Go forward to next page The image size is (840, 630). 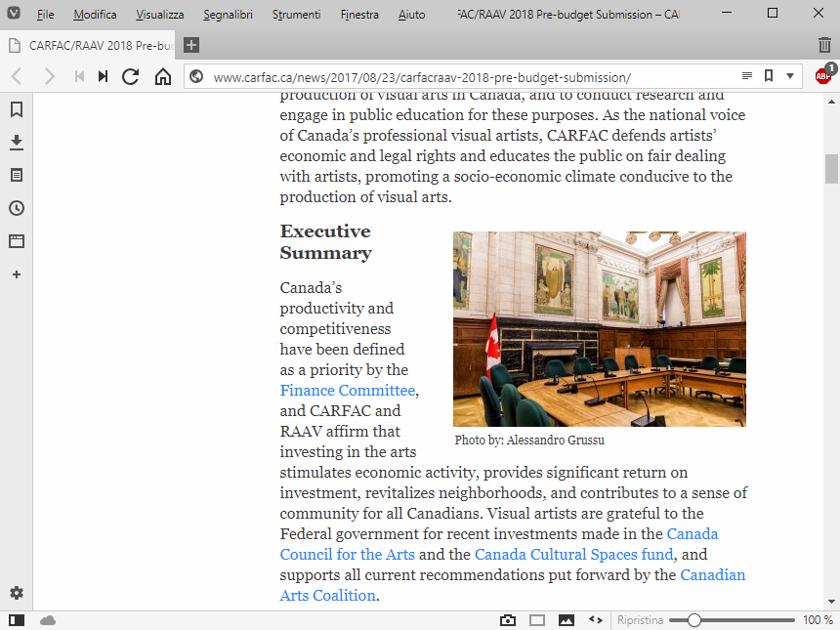[49, 76]
